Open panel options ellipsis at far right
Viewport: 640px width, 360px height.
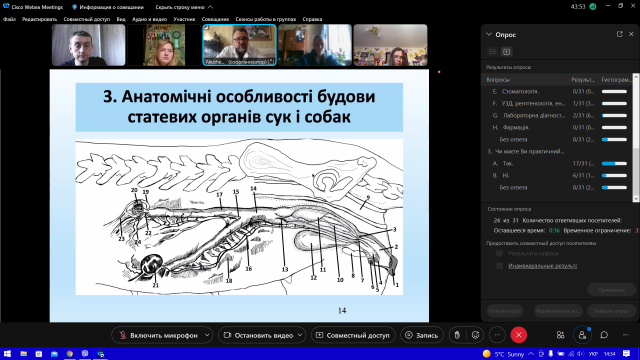[x=626, y=335]
